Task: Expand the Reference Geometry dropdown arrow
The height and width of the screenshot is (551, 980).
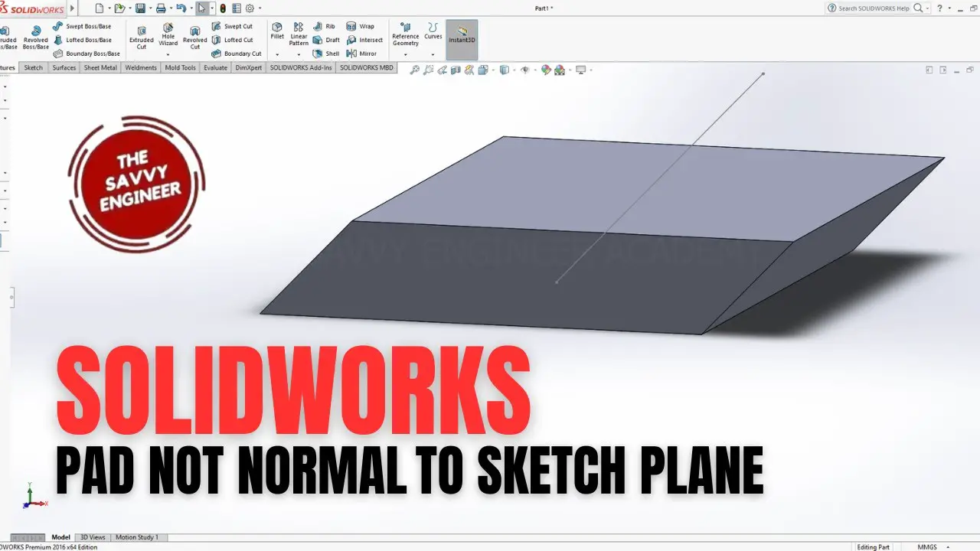Action: 406,55
